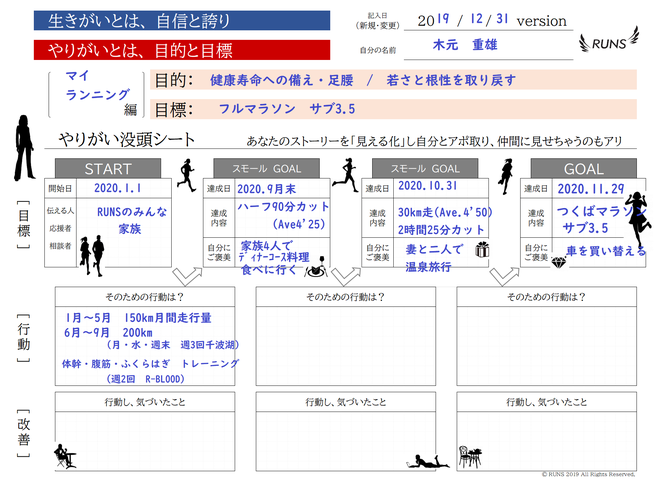Select the スモール GOAL header above 2020.10.31
This screenshot has width=664, height=486.
pos(425,168)
